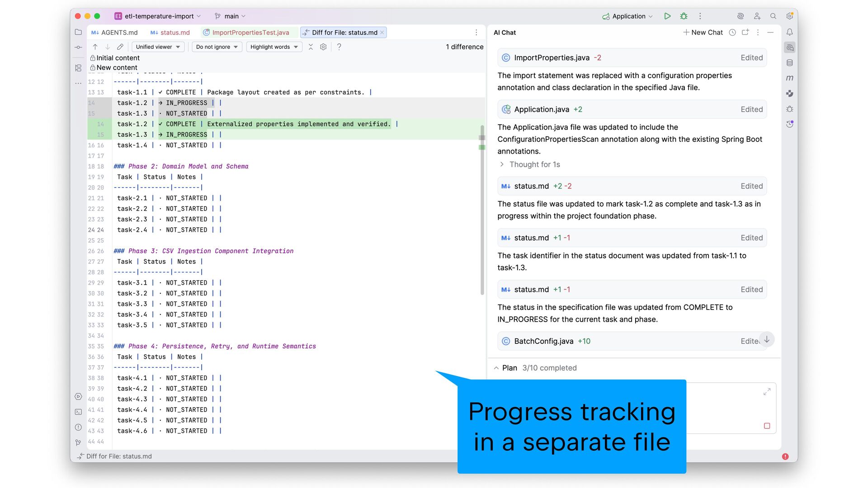
Task: Open the Maven tool window
Action: point(789,78)
